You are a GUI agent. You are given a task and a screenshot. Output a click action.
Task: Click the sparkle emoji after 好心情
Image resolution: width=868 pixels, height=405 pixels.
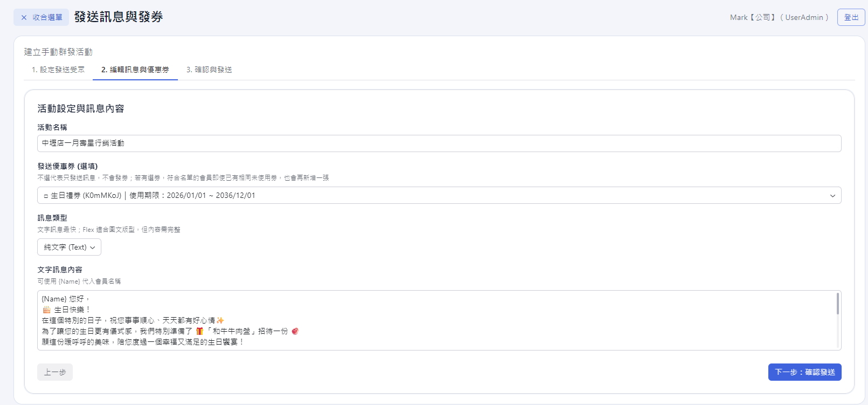220,320
